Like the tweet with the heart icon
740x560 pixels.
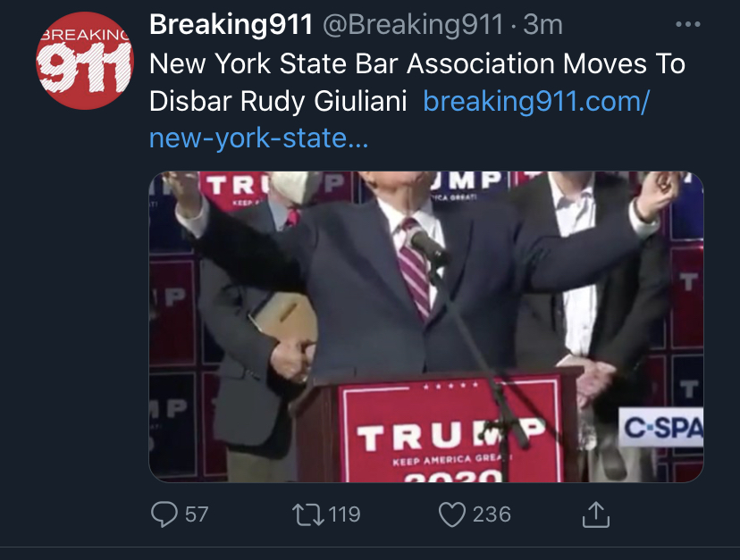click(x=452, y=514)
